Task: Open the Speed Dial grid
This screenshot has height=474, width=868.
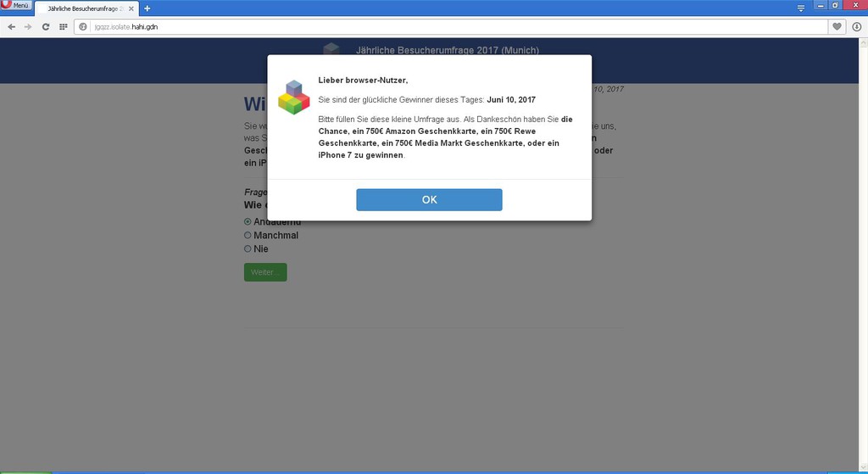Action: point(63,26)
